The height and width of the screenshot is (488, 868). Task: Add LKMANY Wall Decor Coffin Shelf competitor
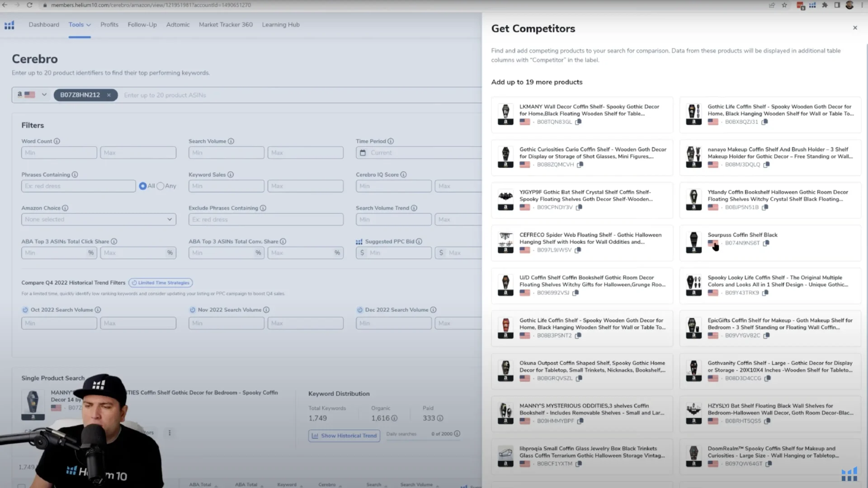click(x=582, y=115)
